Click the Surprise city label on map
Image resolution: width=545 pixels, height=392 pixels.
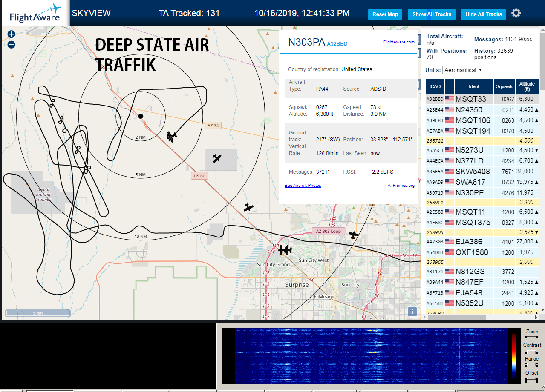pyautogui.click(x=297, y=285)
